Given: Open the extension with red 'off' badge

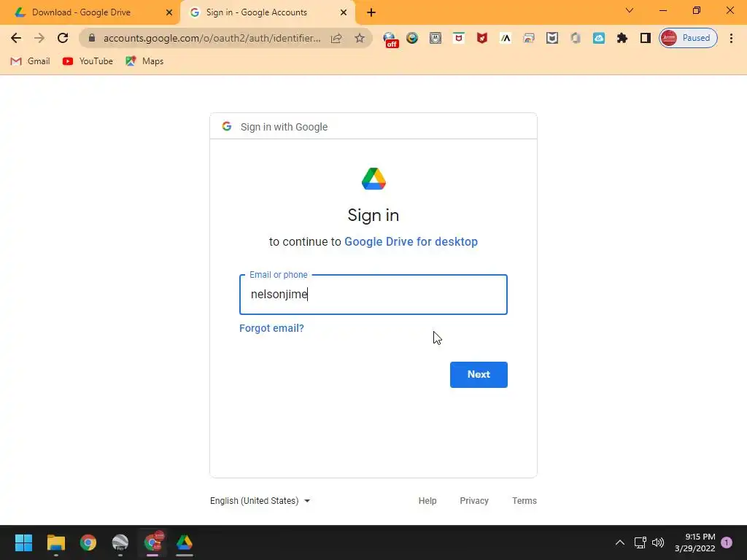Looking at the screenshot, I should (390, 39).
